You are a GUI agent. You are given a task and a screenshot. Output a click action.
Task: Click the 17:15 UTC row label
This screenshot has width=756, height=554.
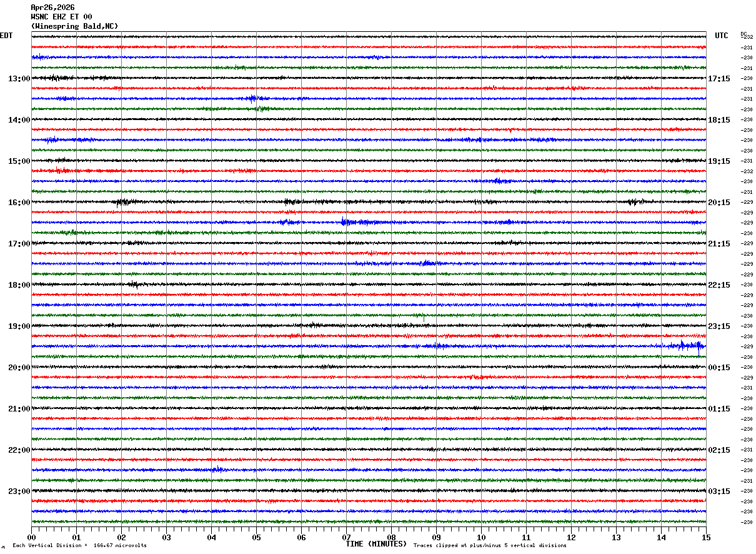coord(719,79)
